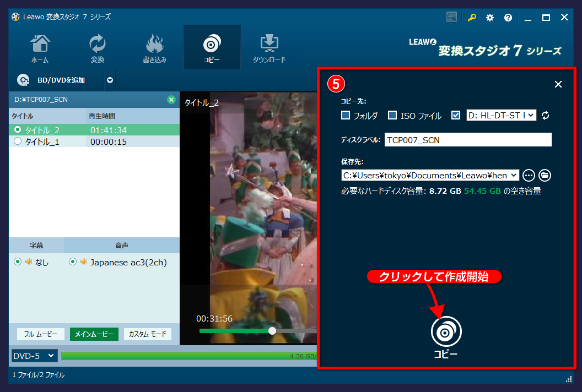
Task: Click the 1 ファイル/2 ファイル status text
Action: point(39,375)
